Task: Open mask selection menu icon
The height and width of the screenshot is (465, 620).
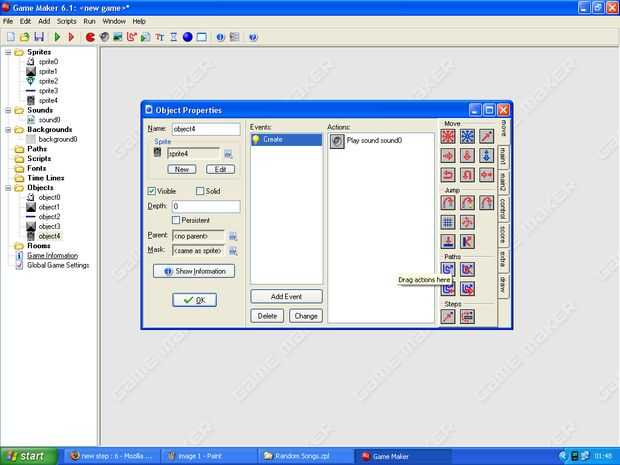Action: coord(233,251)
